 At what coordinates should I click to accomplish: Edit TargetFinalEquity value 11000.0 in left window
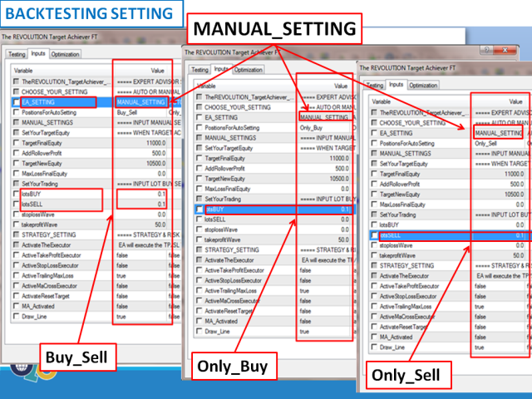click(140, 143)
